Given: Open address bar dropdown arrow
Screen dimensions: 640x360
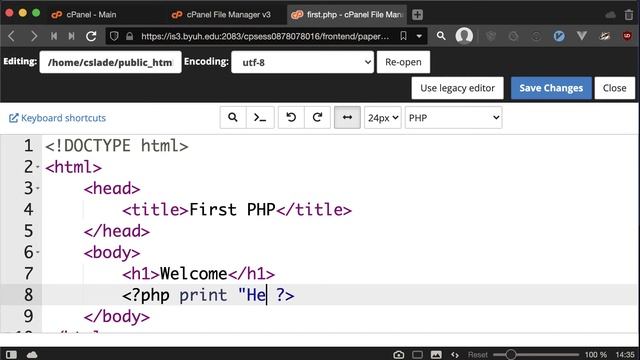Looking at the screenshot, I should (x=419, y=36).
